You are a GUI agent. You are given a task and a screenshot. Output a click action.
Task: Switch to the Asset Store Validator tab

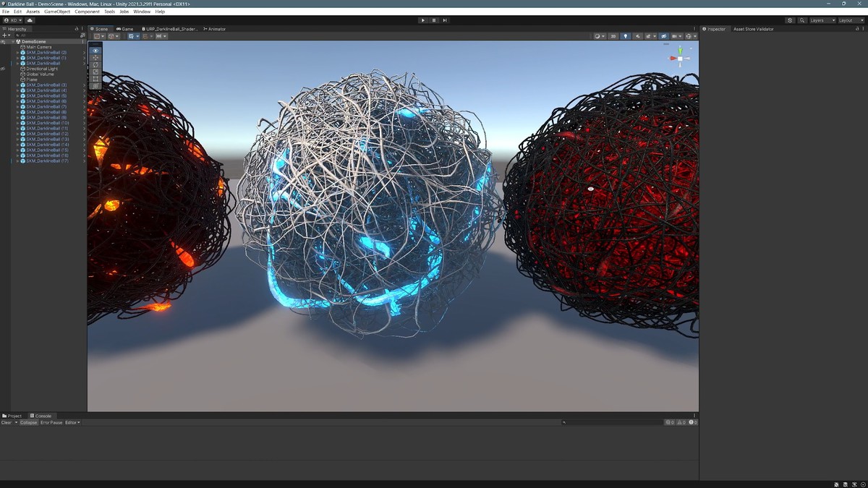[x=753, y=29]
